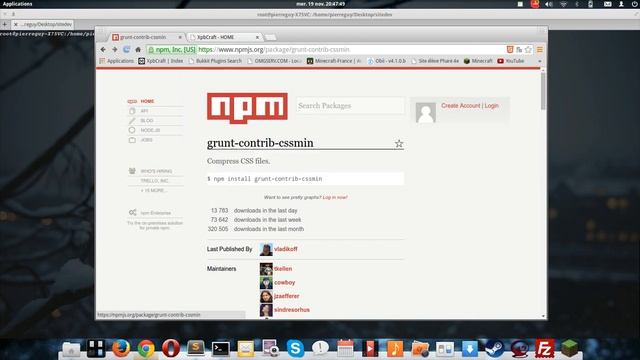This screenshot has width=640, height=360.
Task: Open the Applications bookmark
Action: pyautogui.click(x=116, y=61)
